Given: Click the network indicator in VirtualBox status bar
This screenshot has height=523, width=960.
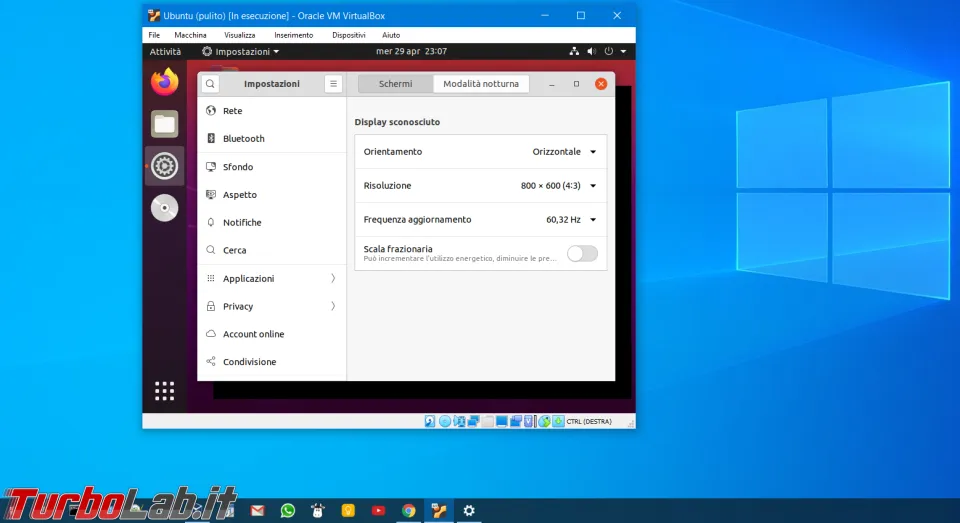Looking at the screenshot, I should click(473, 421).
